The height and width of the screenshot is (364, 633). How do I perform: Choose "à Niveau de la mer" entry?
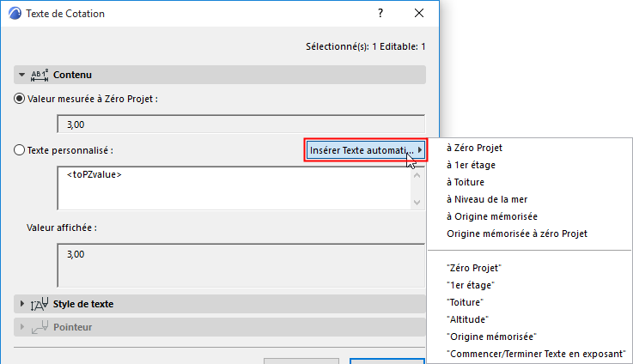487,199
